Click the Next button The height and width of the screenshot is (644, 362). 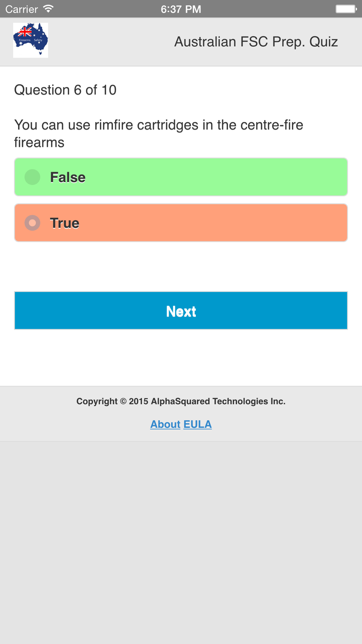(x=181, y=311)
